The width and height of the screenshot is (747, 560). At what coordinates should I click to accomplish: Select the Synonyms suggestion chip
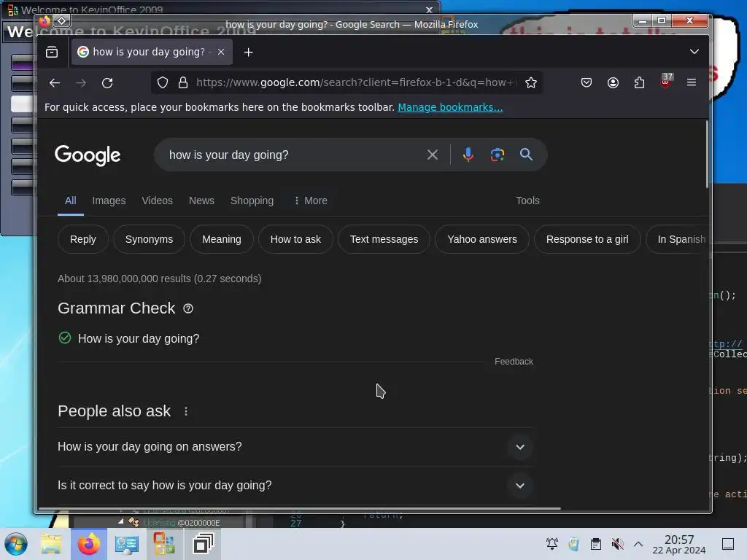point(149,239)
